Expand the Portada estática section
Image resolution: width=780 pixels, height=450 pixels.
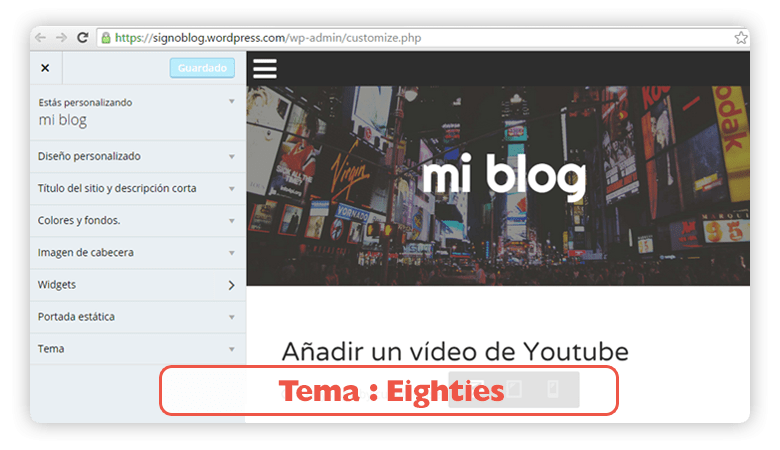[138, 317]
